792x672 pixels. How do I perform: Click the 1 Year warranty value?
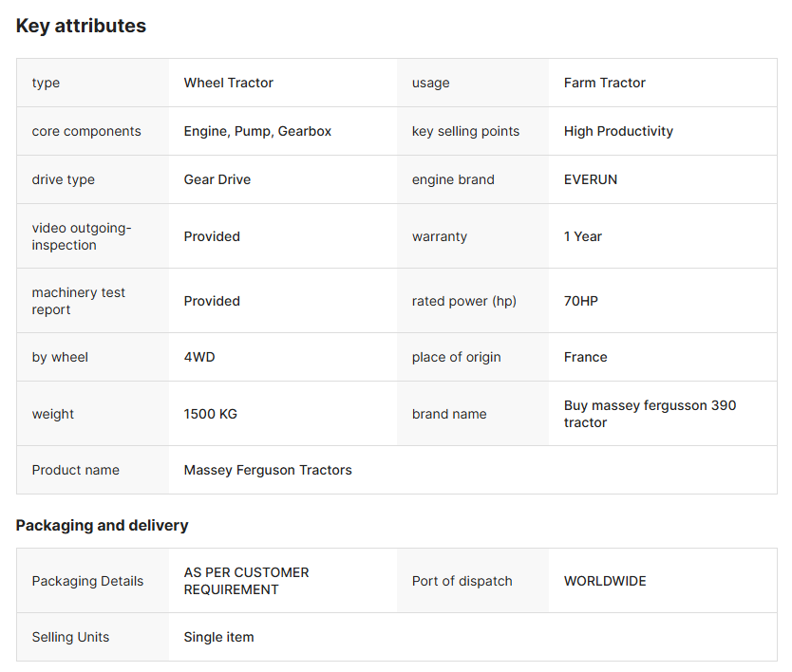point(583,236)
